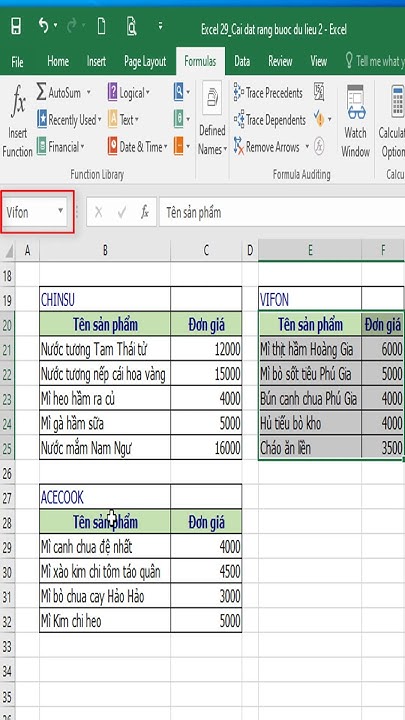Create a new workbook from the toolbar
The height and width of the screenshot is (720, 405).
coord(101,27)
